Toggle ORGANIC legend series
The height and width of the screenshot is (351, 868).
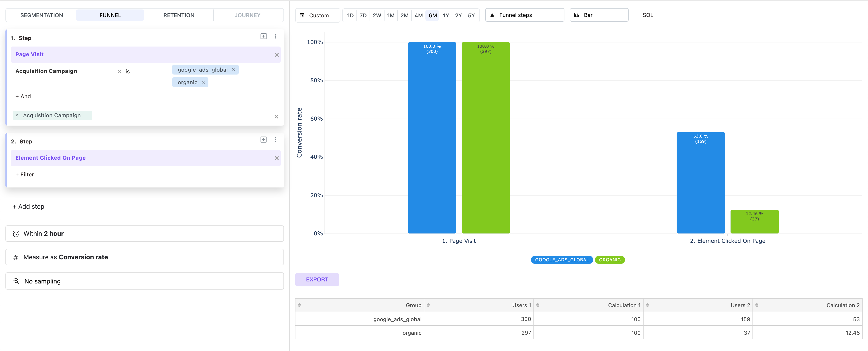coord(610,260)
